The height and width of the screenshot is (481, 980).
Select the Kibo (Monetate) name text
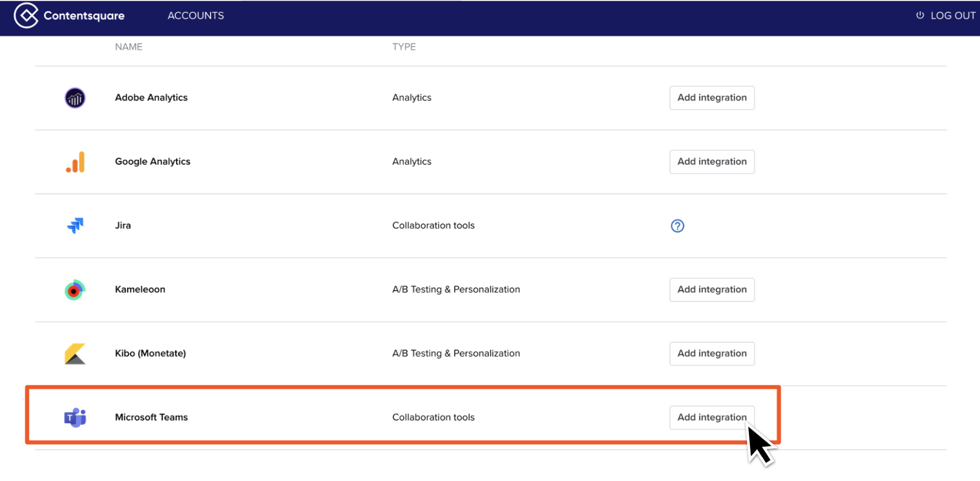[x=150, y=353]
